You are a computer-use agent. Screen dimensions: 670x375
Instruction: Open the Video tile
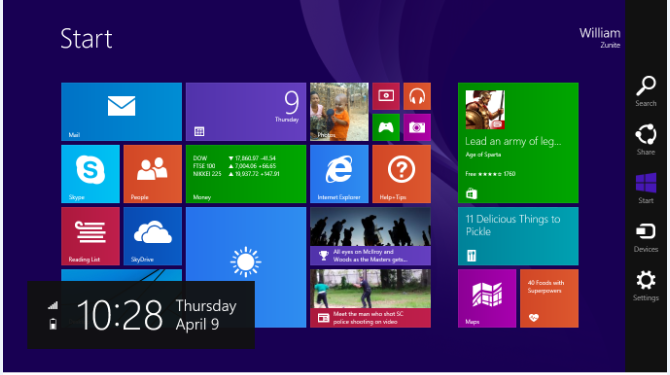coord(386,97)
